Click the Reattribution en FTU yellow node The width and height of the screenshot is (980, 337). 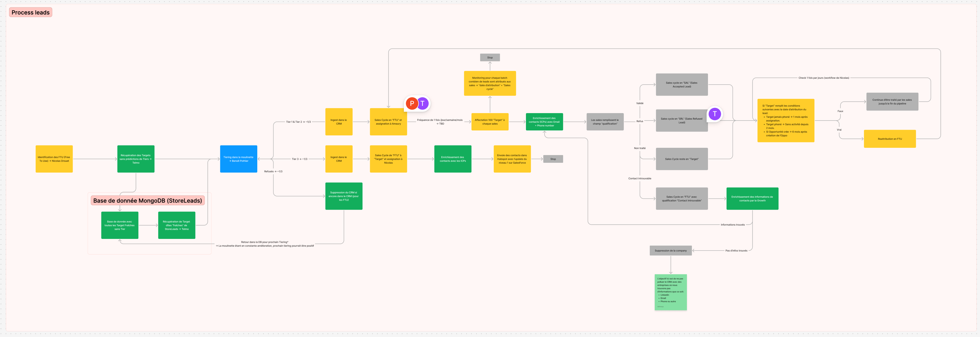(x=889, y=139)
